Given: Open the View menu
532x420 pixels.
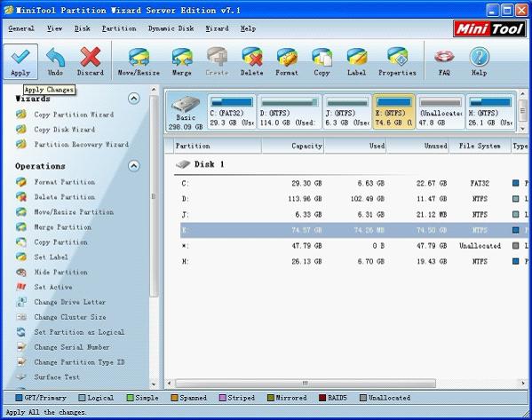Looking at the screenshot, I should 55,28.
